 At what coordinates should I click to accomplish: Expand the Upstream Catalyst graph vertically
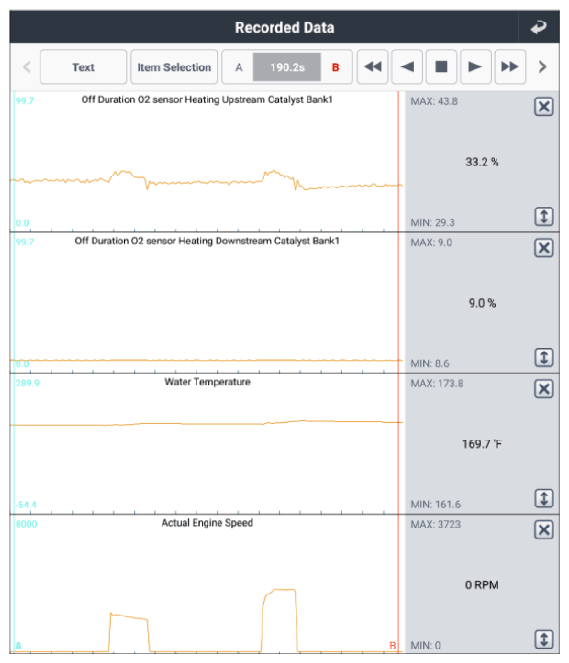click(x=544, y=216)
